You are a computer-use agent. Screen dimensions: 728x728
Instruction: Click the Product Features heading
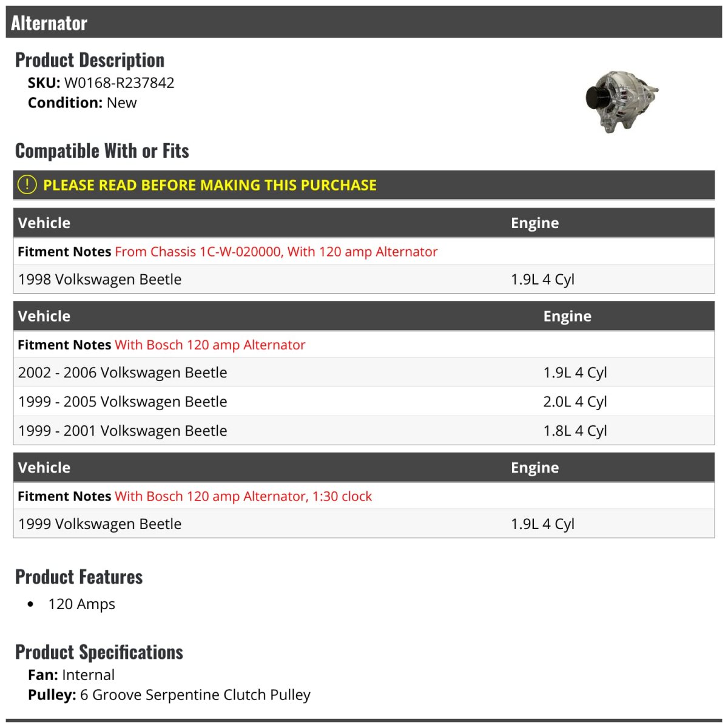point(79,576)
